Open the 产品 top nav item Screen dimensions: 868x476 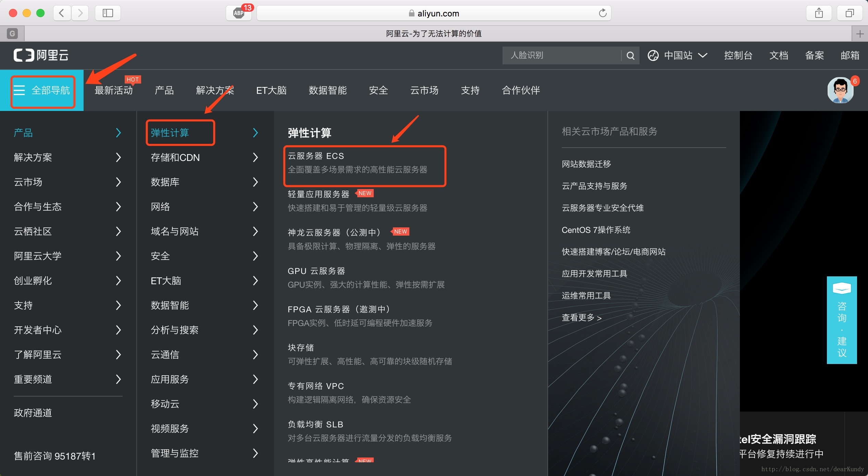coord(164,90)
